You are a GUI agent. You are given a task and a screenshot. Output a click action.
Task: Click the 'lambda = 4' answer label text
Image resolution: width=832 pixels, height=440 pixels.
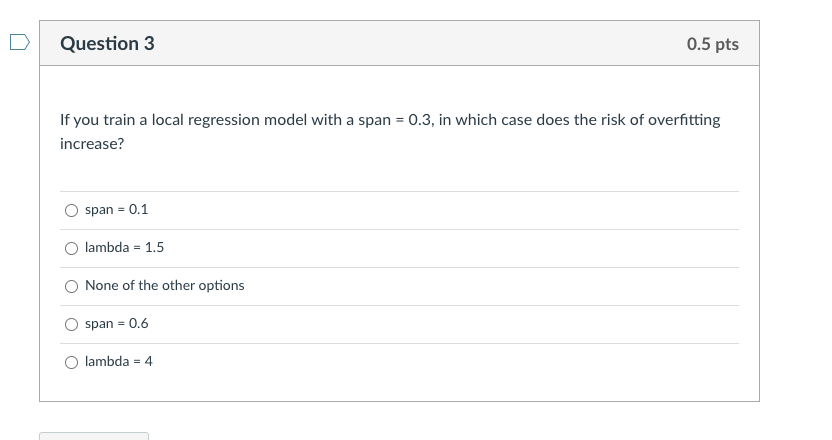(118, 362)
